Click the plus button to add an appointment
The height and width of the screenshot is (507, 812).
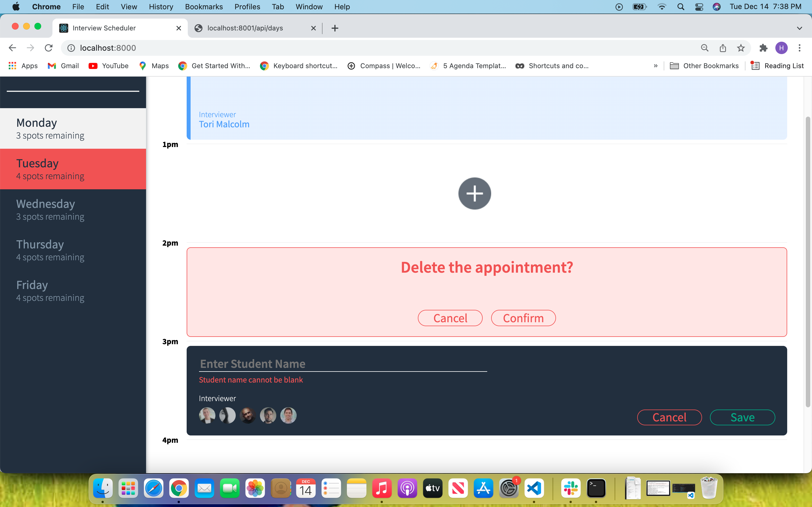pos(475,193)
